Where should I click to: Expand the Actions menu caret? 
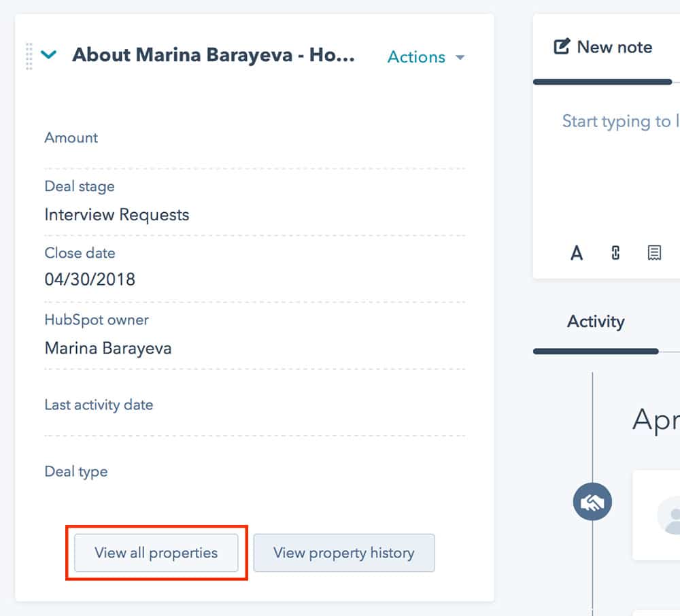point(460,58)
